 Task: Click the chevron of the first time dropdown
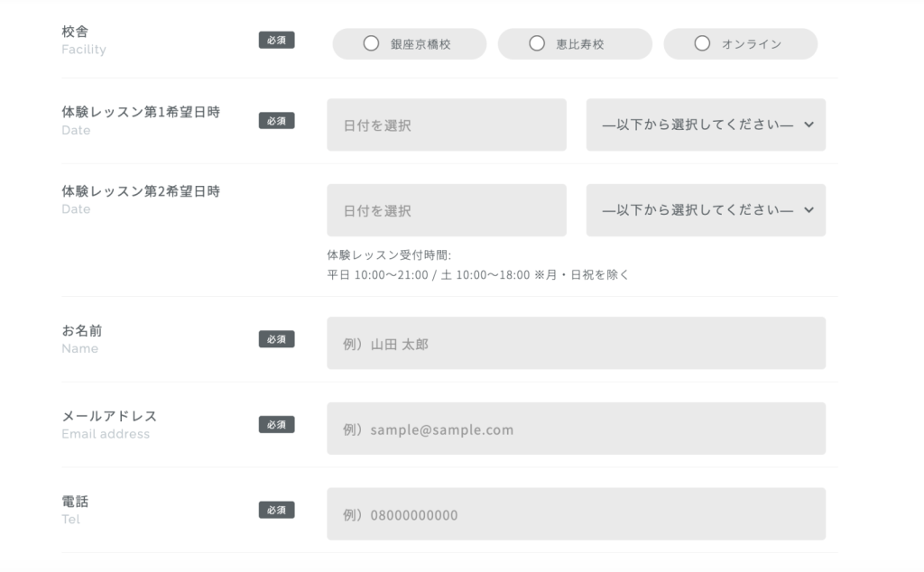808,125
